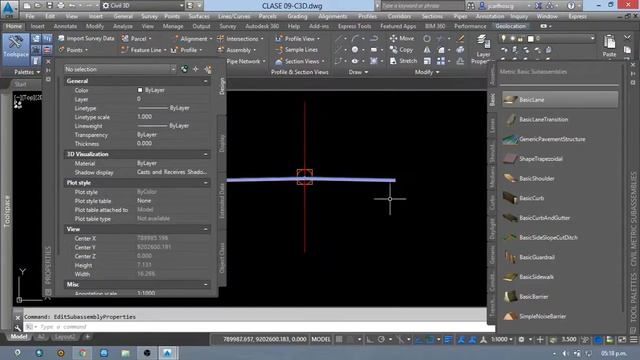Image resolution: width=640 pixels, height=360 pixels.
Task: Click the Color ByLayer swatch
Action: 140,90
